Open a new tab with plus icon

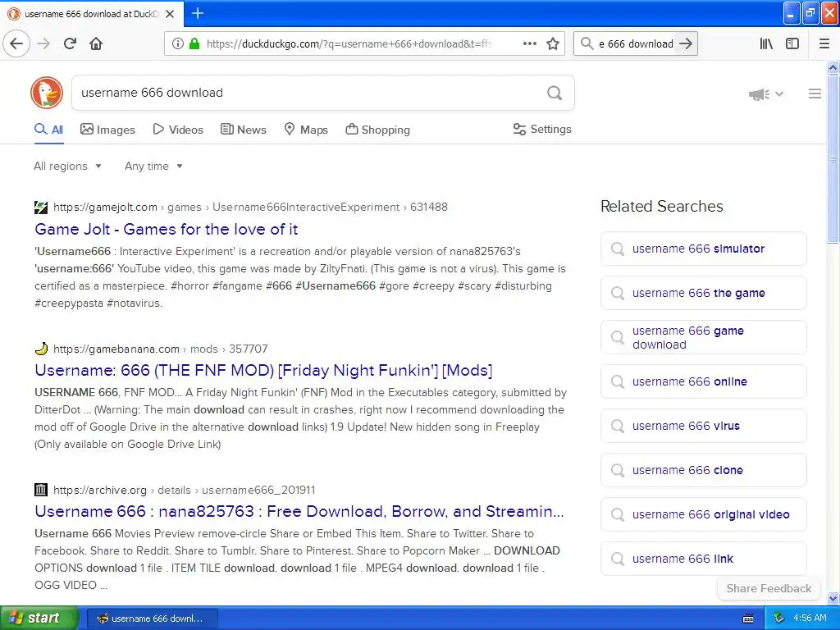click(197, 13)
